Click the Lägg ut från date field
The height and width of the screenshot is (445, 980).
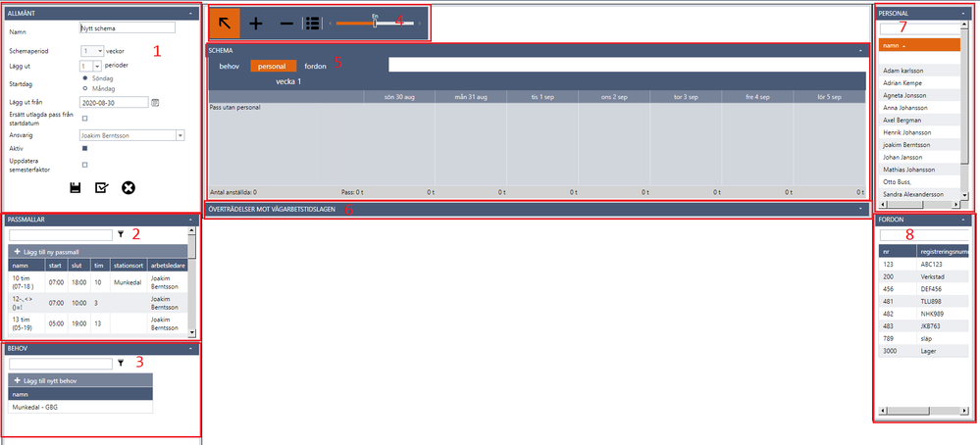tap(115, 102)
